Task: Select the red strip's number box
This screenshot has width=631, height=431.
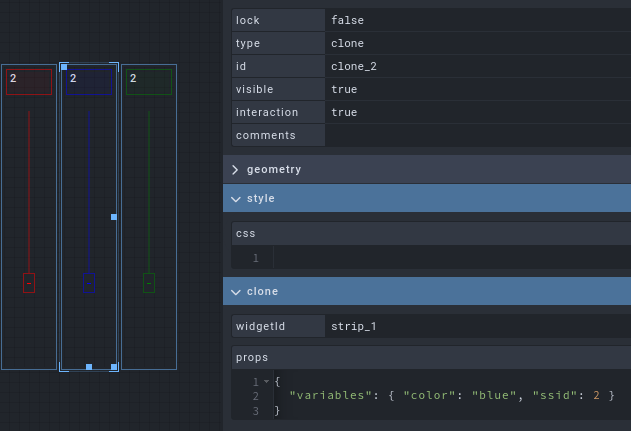Action: coord(29,82)
